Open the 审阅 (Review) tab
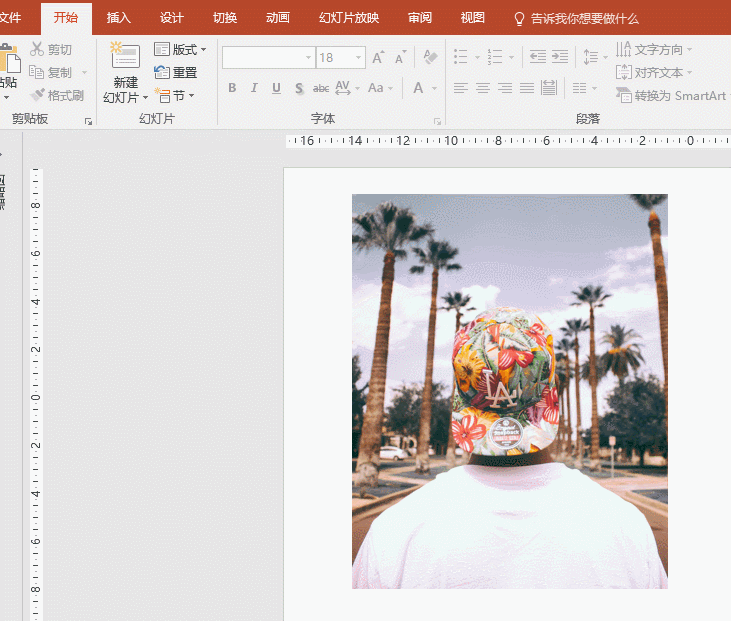This screenshot has width=731, height=621. coord(420,18)
